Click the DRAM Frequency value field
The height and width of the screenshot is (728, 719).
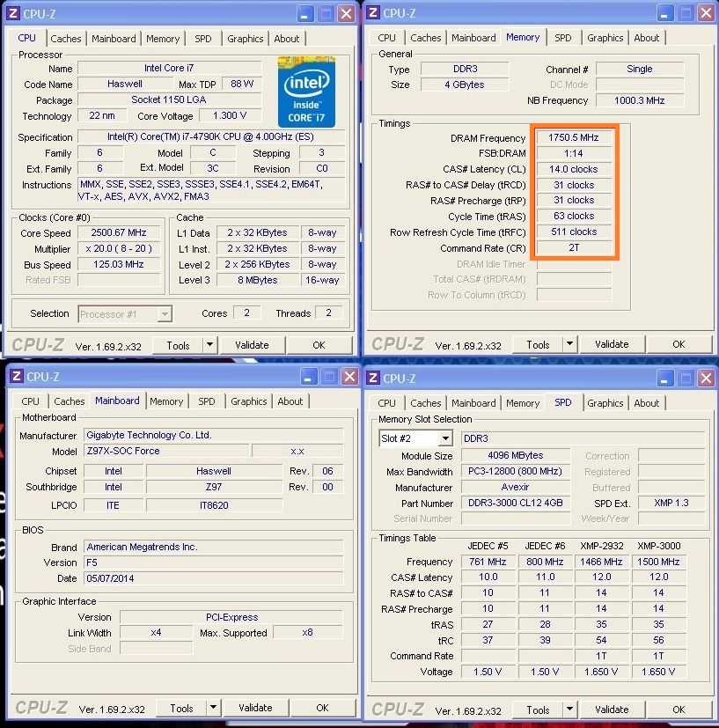pos(574,138)
